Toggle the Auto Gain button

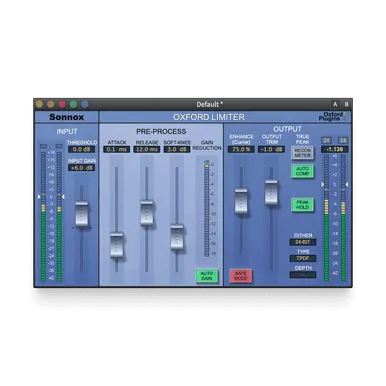point(207,276)
